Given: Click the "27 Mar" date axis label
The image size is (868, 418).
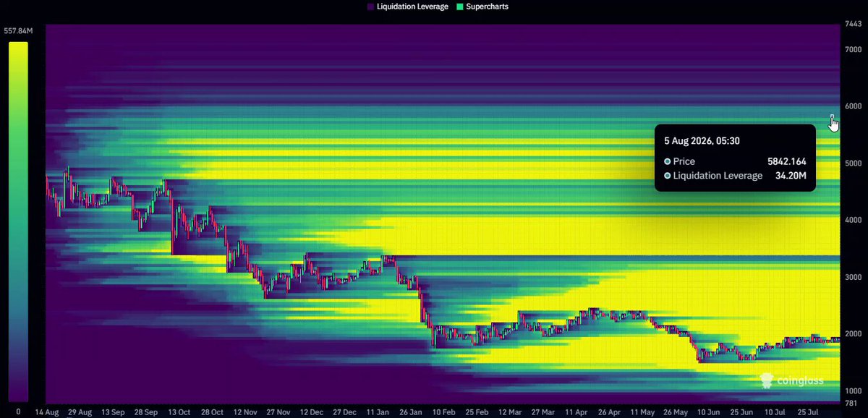Looking at the screenshot, I should [545, 411].
